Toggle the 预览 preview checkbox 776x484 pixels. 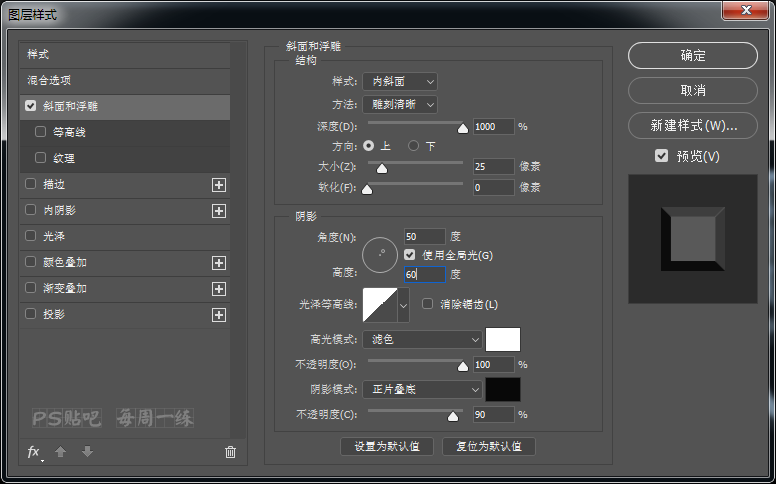pyautogui.click(x=661, y=156)
